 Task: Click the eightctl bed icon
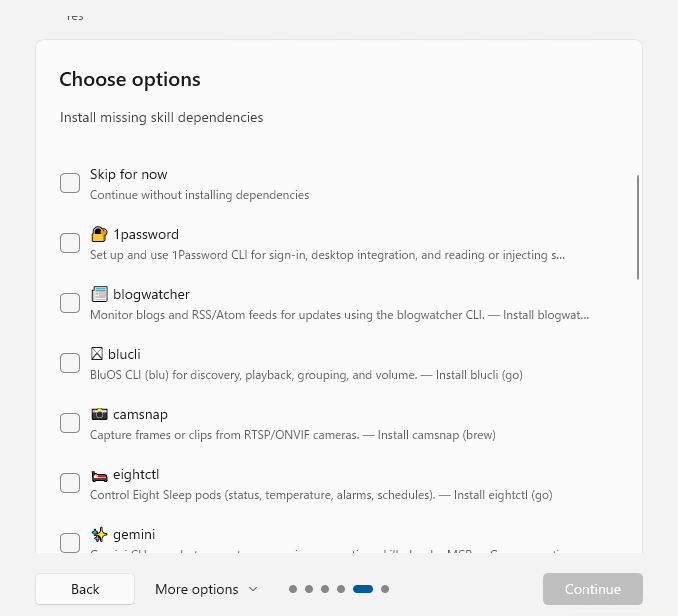pyautogui.click(x=99, y=476)
